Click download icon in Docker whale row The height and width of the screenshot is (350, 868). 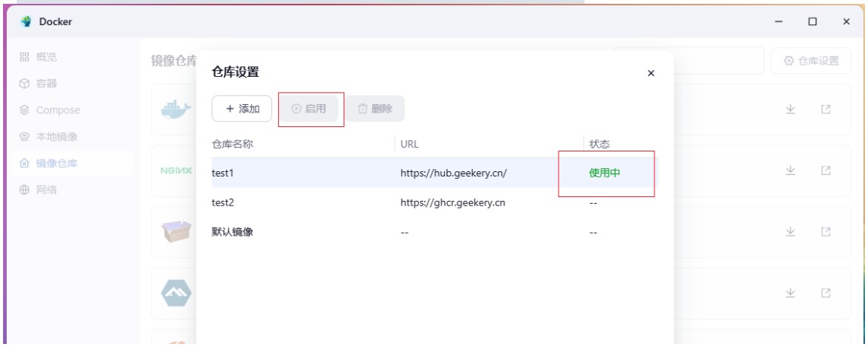click(790, 110)
